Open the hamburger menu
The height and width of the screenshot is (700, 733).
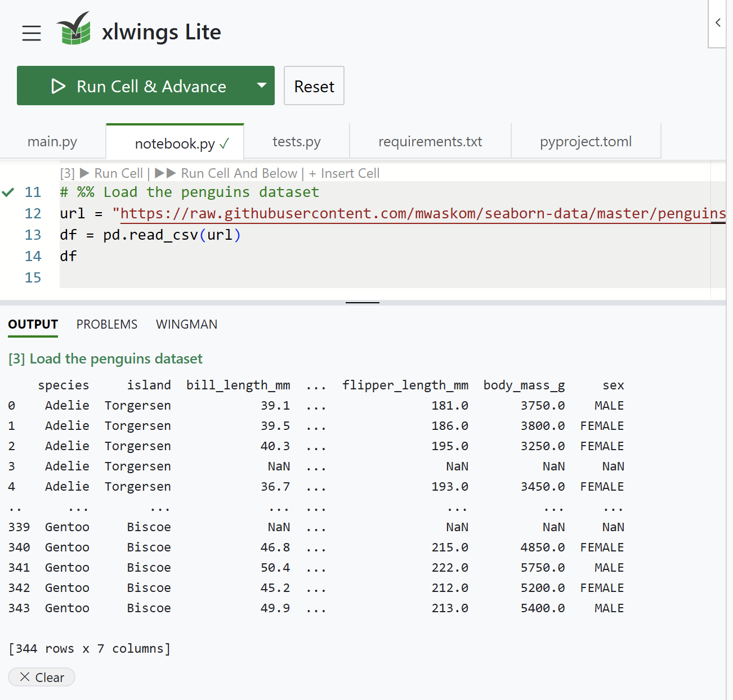pos(32,33)
